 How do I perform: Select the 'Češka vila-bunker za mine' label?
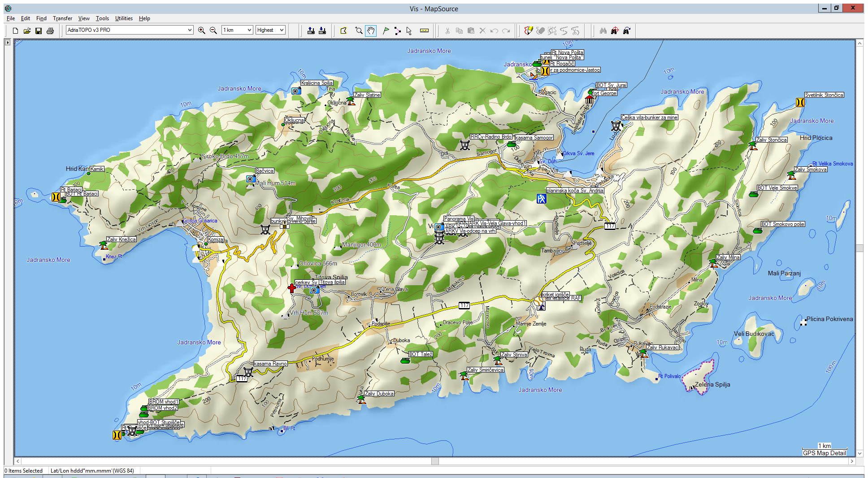[650, 117]
